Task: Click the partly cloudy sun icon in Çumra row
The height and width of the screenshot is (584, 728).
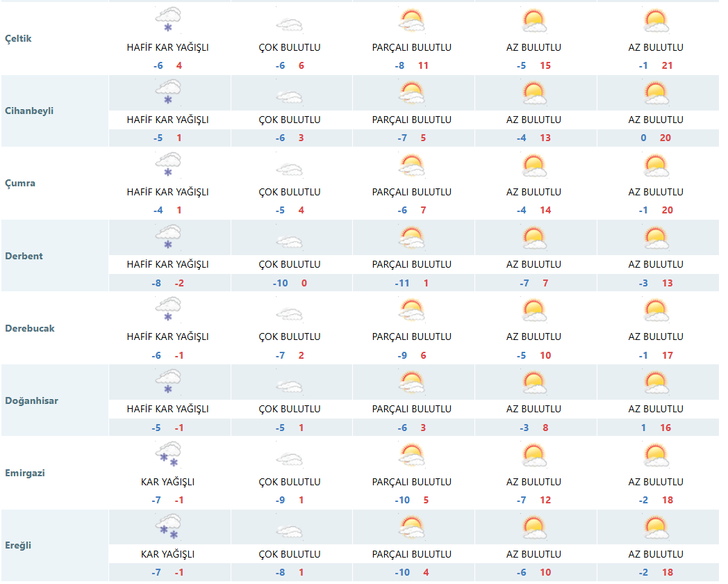Action: tap(411, 165)
